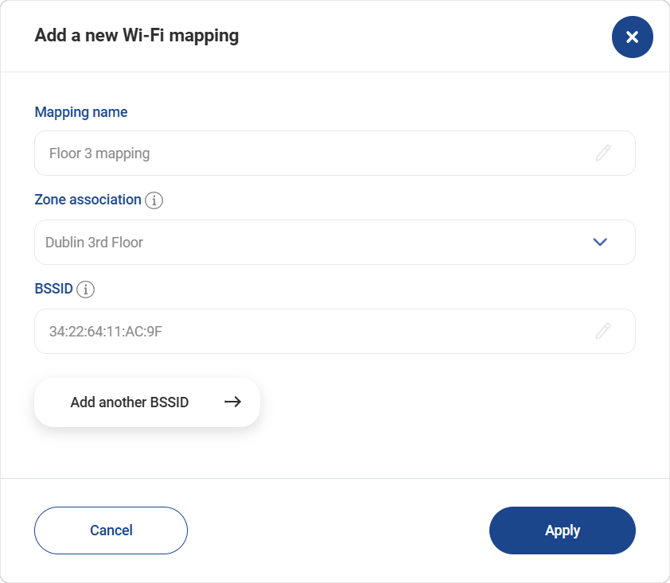Click the BSSID label text

[x=53, y=289]
